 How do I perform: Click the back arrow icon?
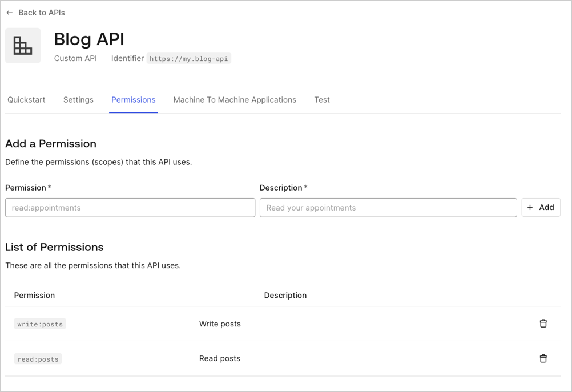[x=10, y=12]
